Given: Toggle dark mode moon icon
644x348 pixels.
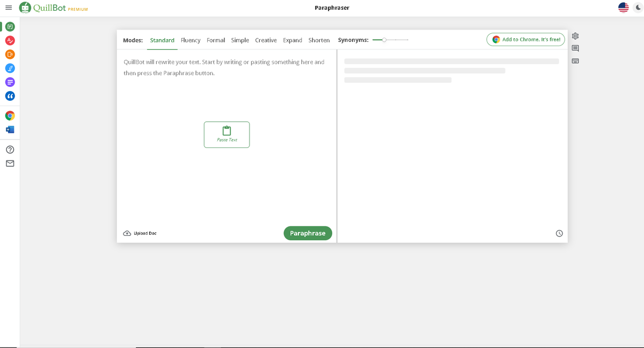Looking at the screenshot, I should tap(638, 8).
